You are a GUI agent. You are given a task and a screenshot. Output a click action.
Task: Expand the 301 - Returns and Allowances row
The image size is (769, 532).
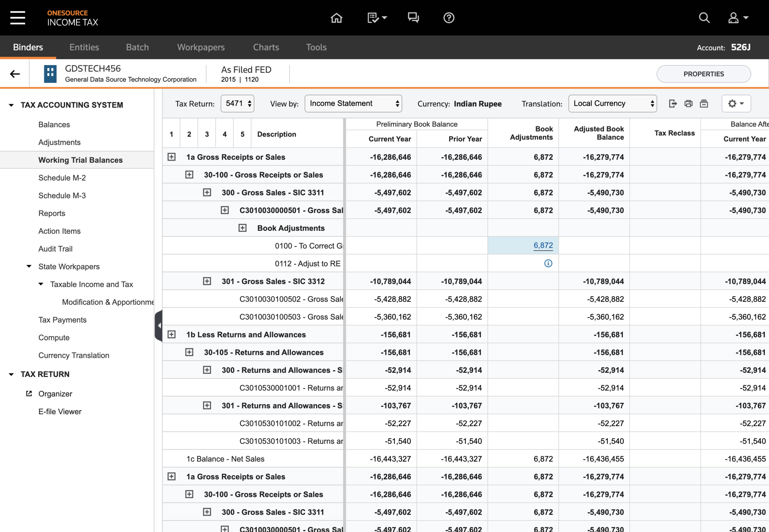point(207,406)
